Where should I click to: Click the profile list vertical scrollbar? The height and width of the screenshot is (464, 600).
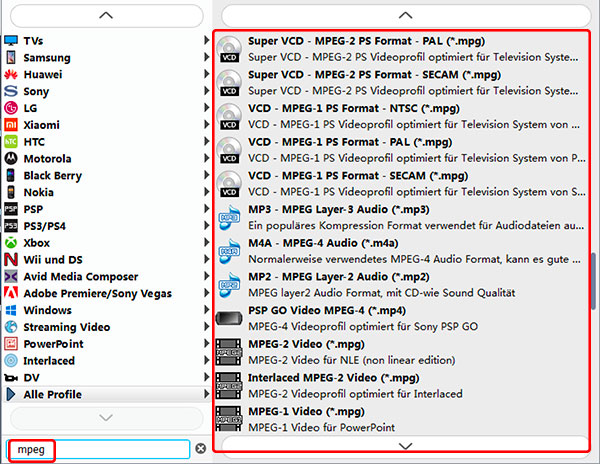tap(593, 281)
